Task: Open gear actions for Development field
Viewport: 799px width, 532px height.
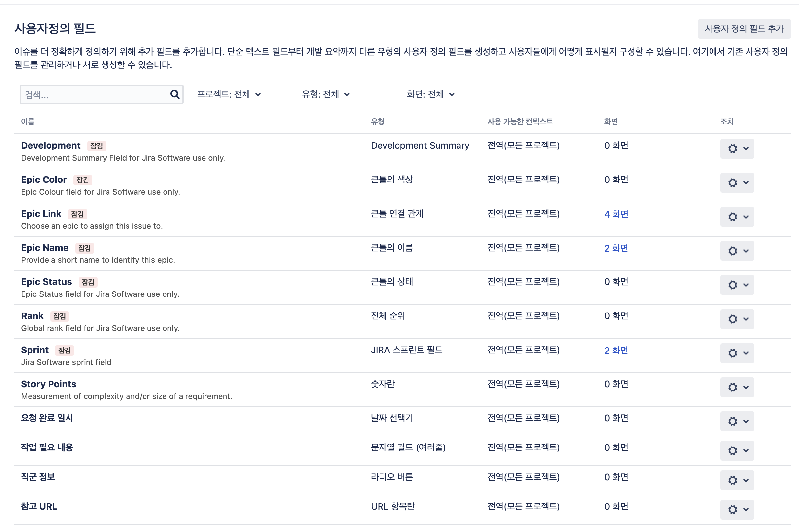Action: click(737, 149)
